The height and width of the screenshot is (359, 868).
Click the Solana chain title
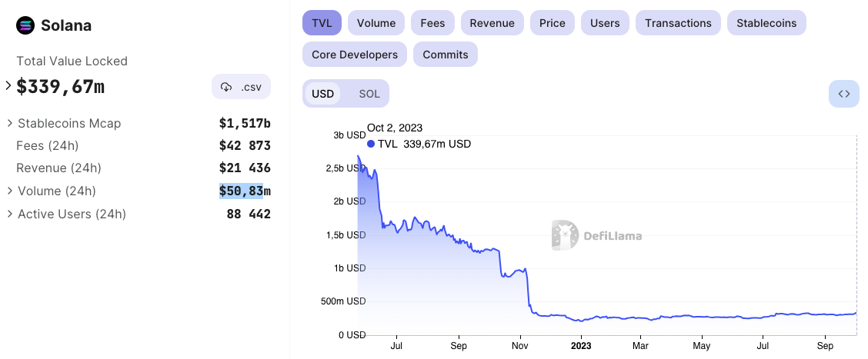coord(66,25)
